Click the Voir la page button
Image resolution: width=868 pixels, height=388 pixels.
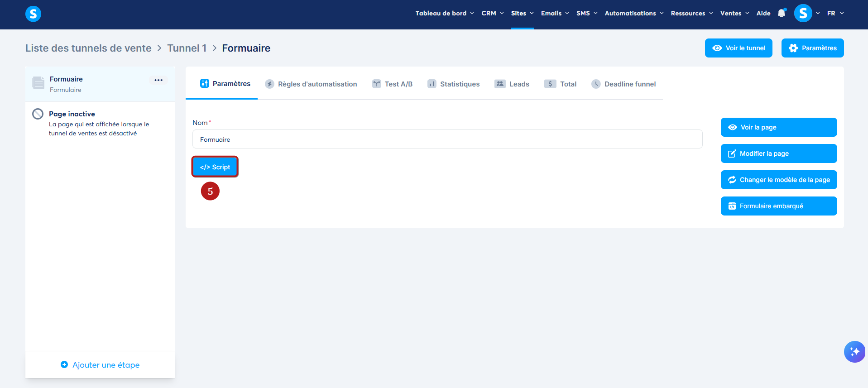779,127
